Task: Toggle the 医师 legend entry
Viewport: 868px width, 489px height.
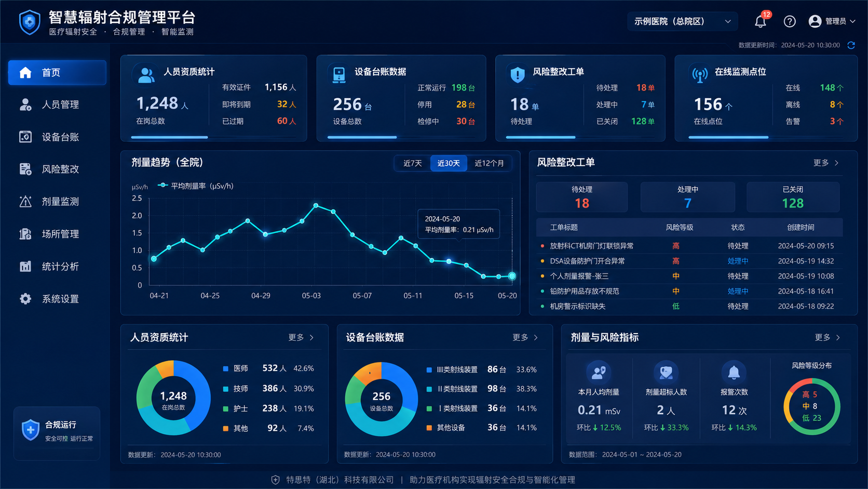Action: tap(236, 368)
